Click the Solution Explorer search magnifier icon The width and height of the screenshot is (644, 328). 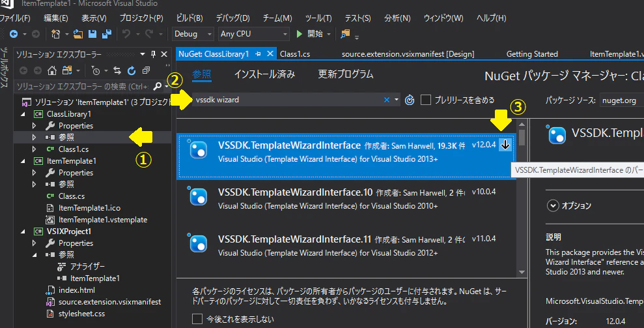[157, 87]
